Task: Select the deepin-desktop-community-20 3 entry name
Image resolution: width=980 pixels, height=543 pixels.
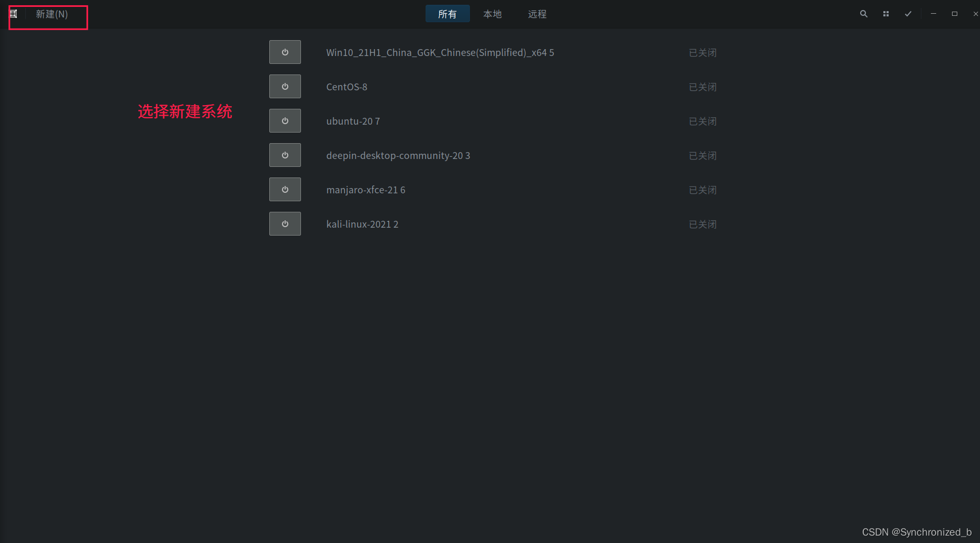Action: (398, 156)
